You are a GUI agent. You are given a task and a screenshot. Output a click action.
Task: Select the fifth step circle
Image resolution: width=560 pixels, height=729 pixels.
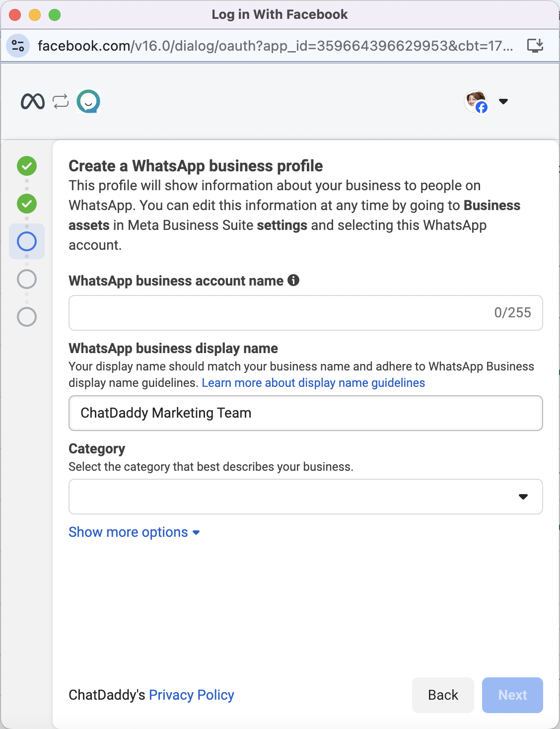pyautogui.click(x=27, y=317)
